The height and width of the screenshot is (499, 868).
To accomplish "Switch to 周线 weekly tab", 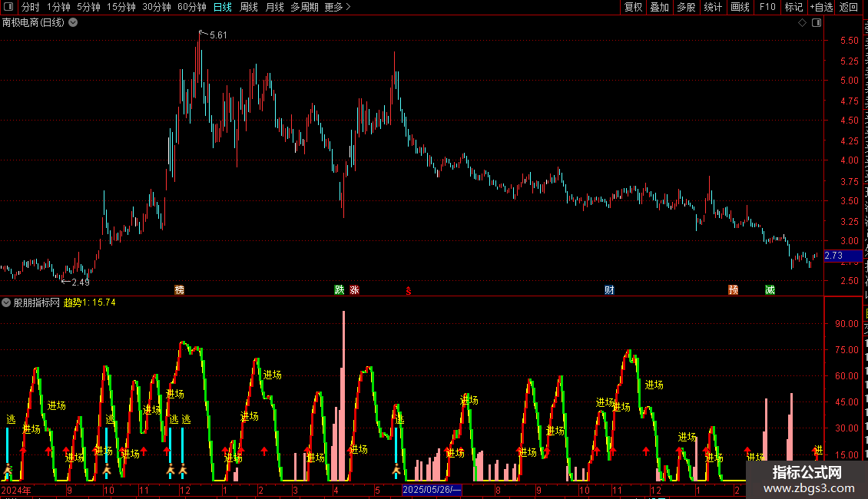I will 249,7.
